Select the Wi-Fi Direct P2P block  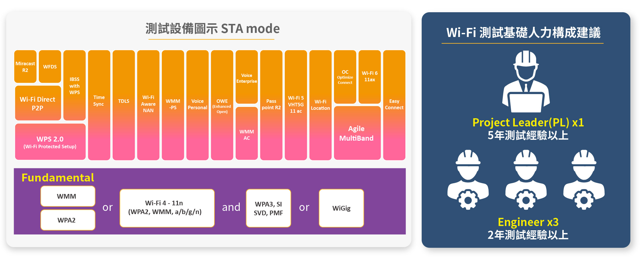click(38, 103)
